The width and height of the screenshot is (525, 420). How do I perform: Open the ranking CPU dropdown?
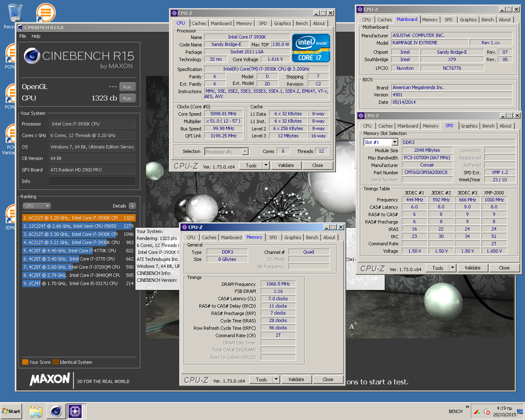(x=37, y=206)
